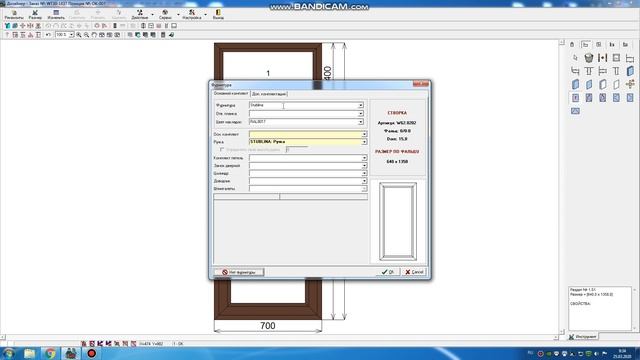Select the pointer arrow tool in right panel
This screenshot has height=360, width=640.
coord(575,58)
